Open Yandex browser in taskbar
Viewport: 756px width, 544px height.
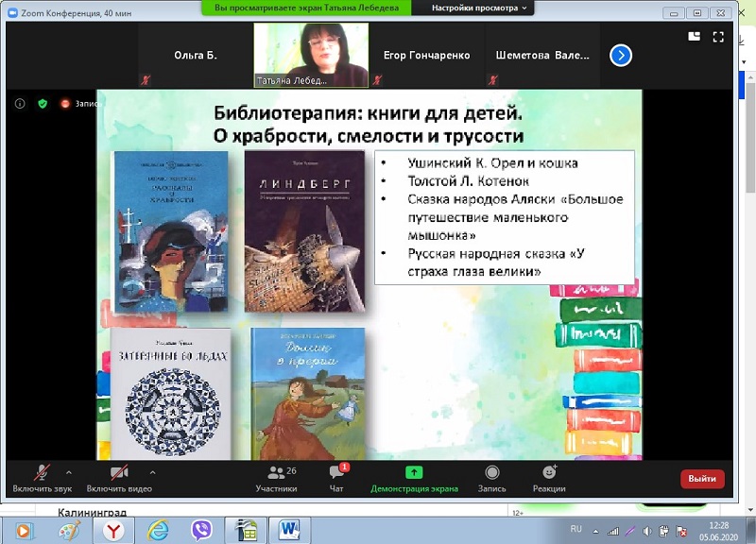(113, 531)
